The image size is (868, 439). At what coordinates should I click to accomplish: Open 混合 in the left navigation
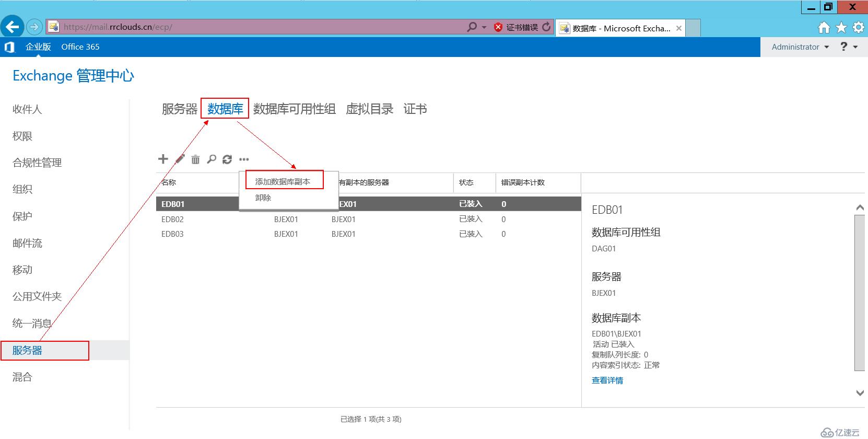click(22, 377)
